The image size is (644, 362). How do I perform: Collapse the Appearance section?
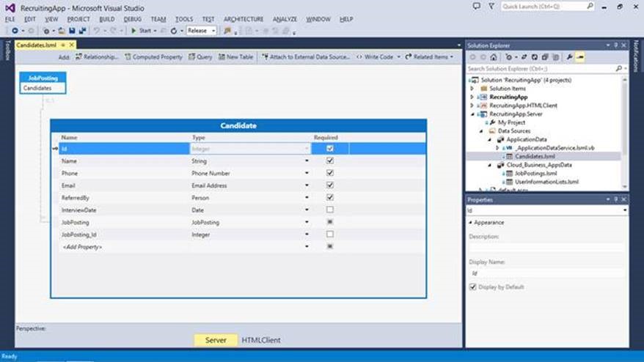471,223
